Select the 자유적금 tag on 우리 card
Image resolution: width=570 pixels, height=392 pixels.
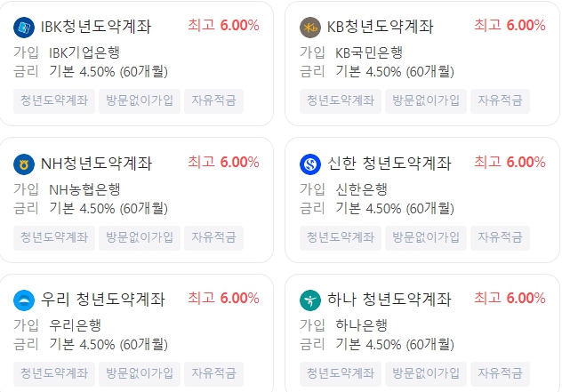tap(213, 374)
